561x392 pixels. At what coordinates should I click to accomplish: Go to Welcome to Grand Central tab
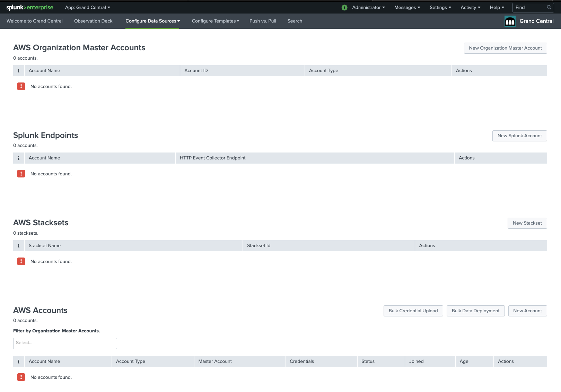(x=35, y=21)
